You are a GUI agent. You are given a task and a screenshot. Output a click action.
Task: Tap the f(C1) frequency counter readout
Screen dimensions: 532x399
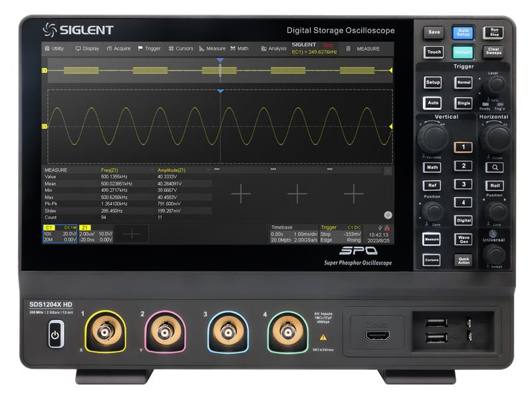tap(315, 52)
